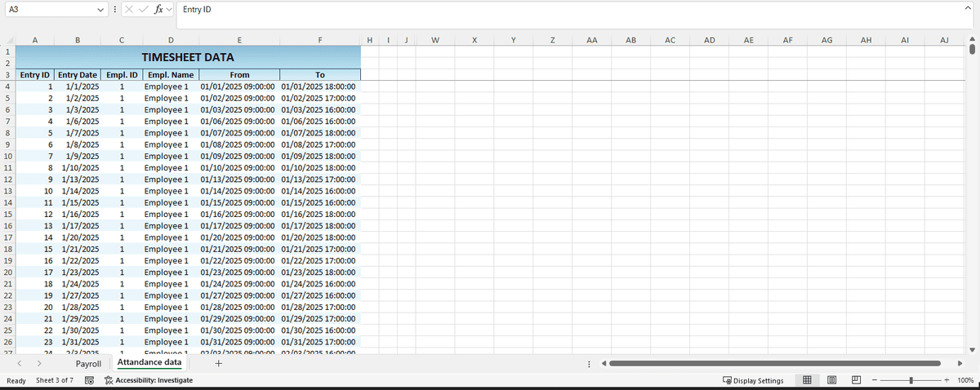980x390 pixels.
Task: Select column AD header
Action: [709, 39]
